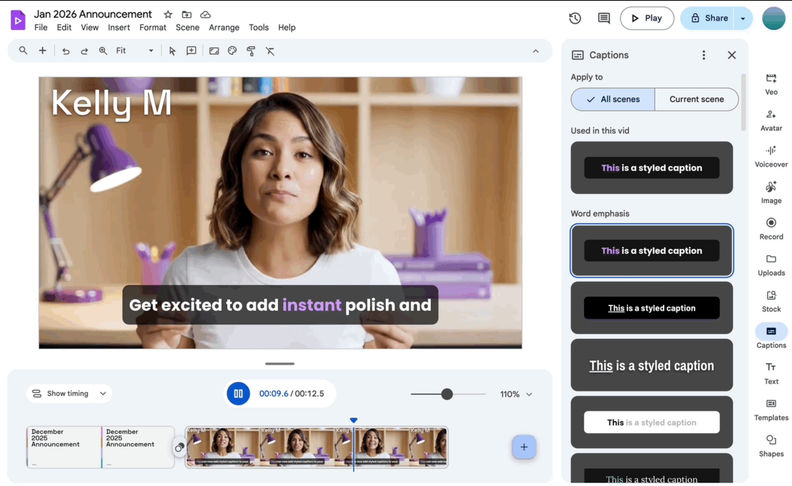
Task: Open the Uploads sidebar panel
Action: (771, 265)
